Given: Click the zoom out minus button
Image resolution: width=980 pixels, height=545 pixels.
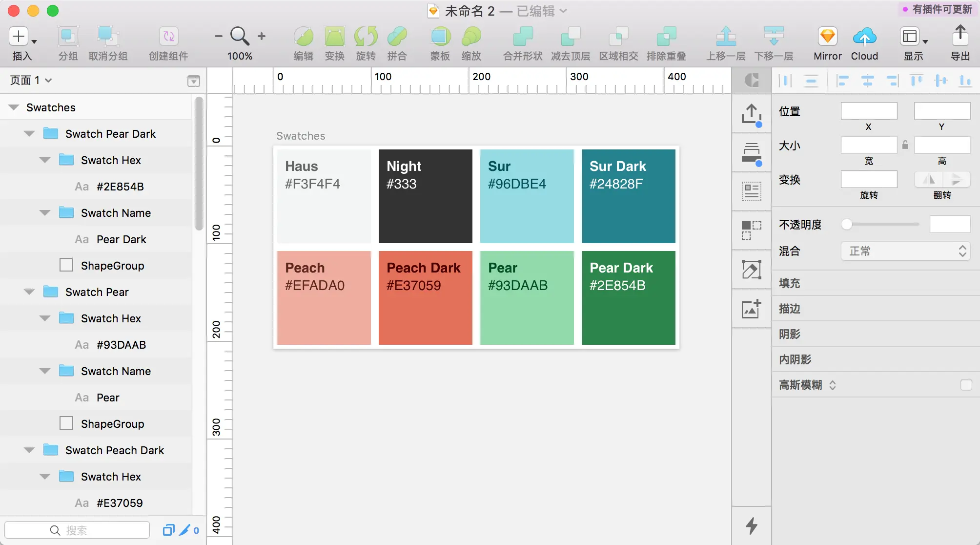Looking at the screenshot, I should (218, 36).
